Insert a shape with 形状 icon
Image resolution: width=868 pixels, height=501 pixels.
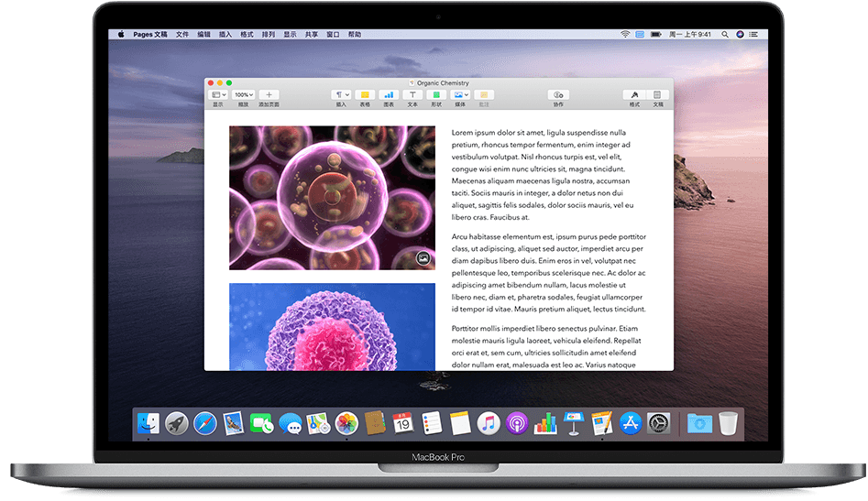tap(436, 95)
